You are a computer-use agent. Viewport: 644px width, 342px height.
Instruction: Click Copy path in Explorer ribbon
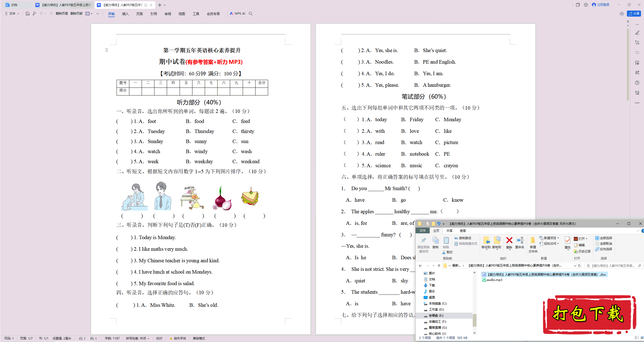463,238
